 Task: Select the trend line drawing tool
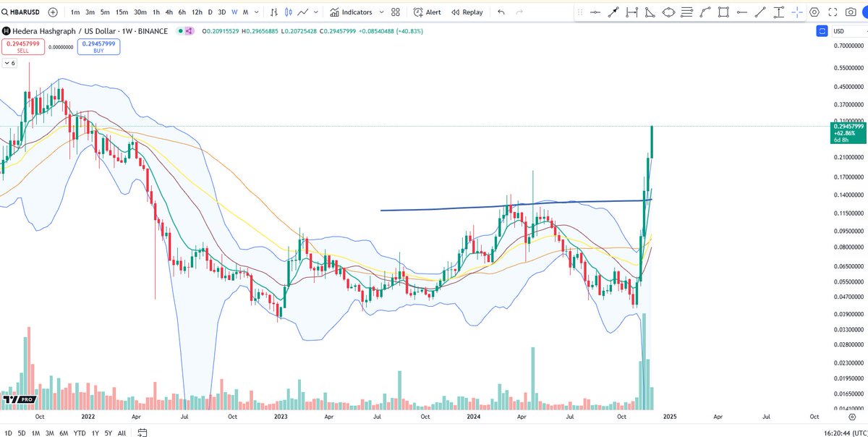(x=759, y=12)
